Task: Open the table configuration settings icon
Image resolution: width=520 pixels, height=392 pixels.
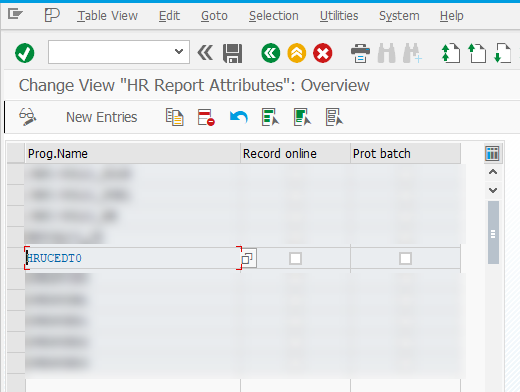Action: point(492,154)
